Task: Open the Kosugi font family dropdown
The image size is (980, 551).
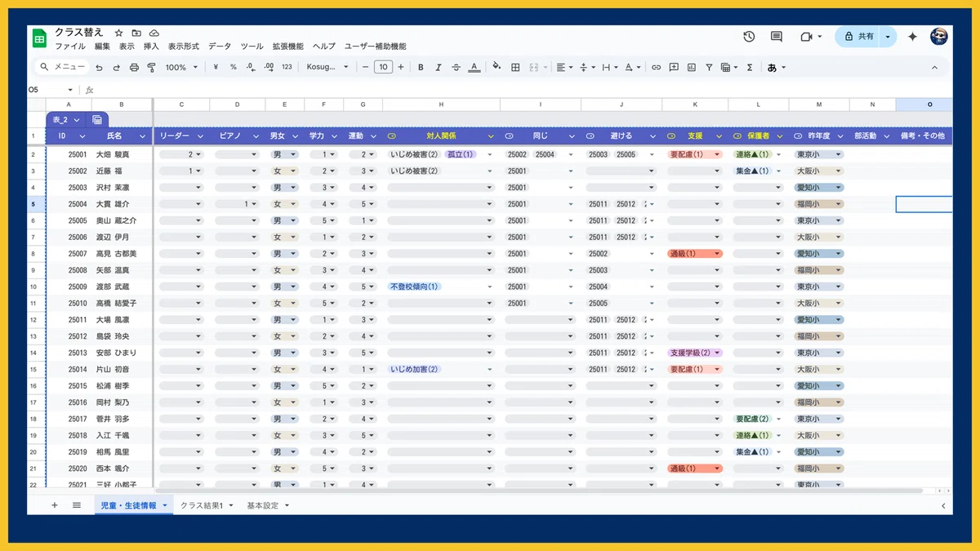Action: pos(328,67)
